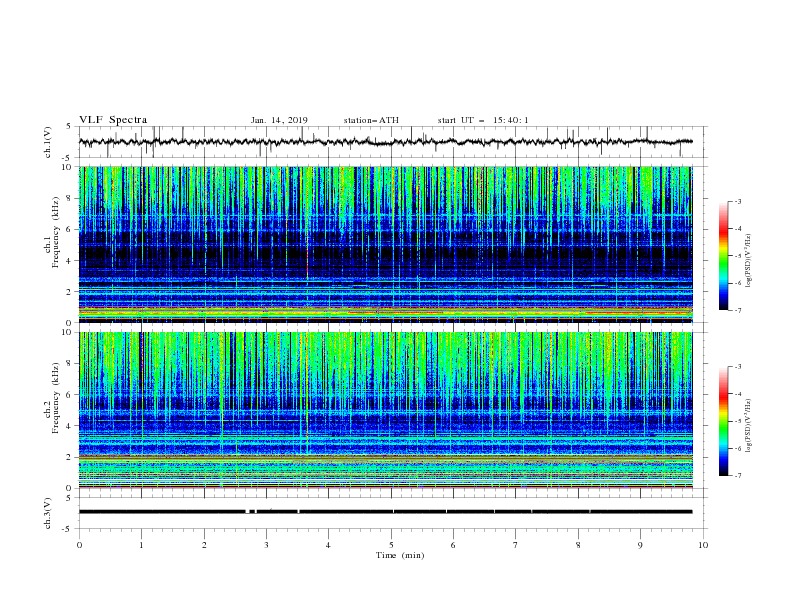This screenshot has width=792, height=612.
Task: Click time axis tick label "10"
Action: point(703,545)
